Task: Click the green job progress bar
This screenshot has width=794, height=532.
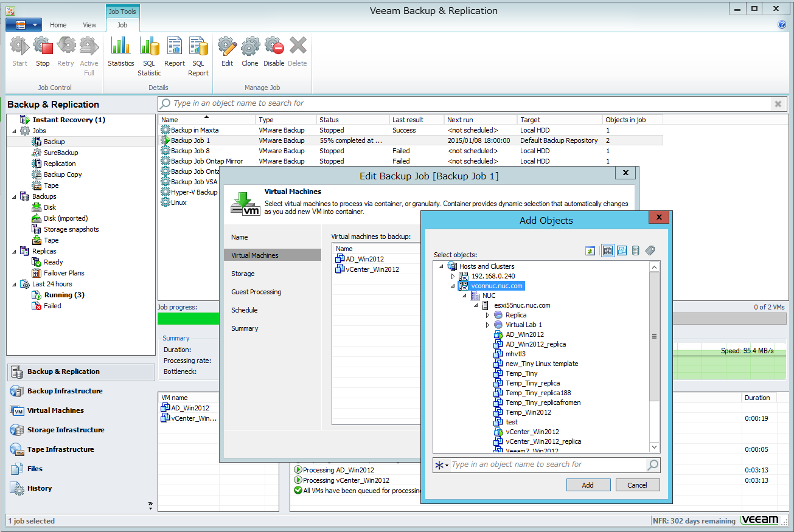Action: point(188,319)
